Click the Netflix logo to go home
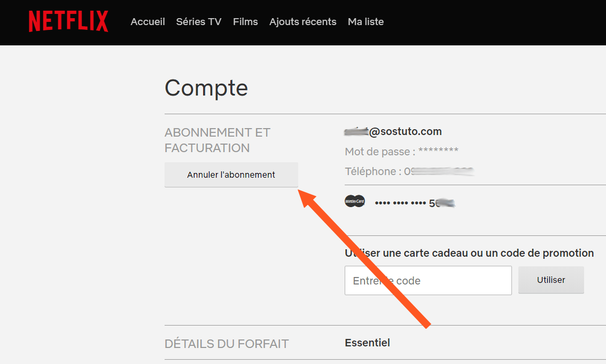 tap(68, 21)
